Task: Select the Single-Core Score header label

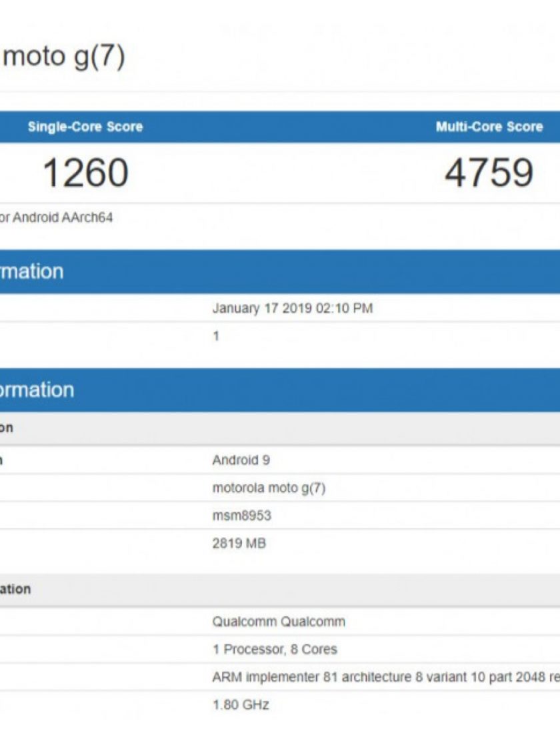Action: click(x=85, y=127)
